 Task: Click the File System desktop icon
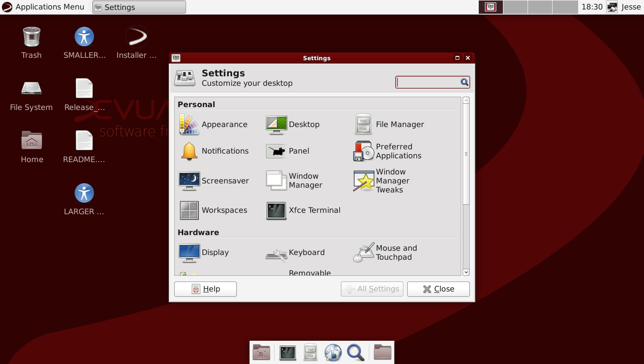pyautogui.click(x=31, y=89)
